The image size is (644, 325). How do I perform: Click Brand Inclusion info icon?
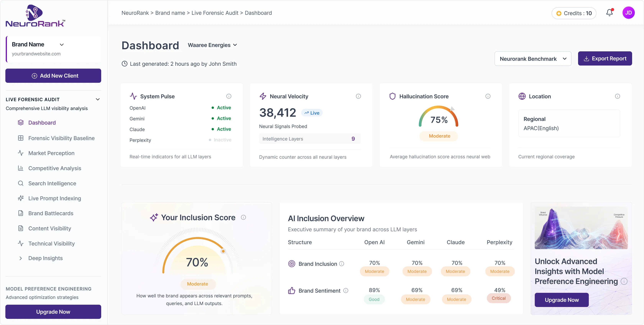point(342,264)
